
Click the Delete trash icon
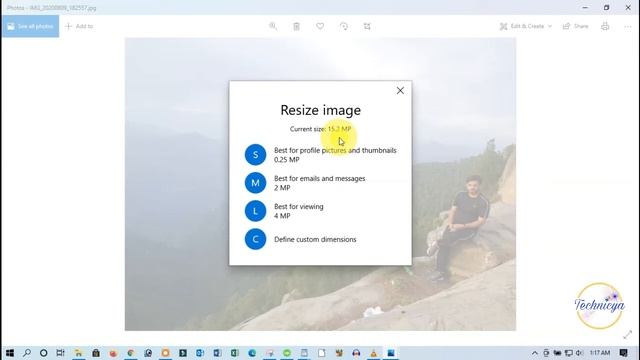(x=297, y=26)
